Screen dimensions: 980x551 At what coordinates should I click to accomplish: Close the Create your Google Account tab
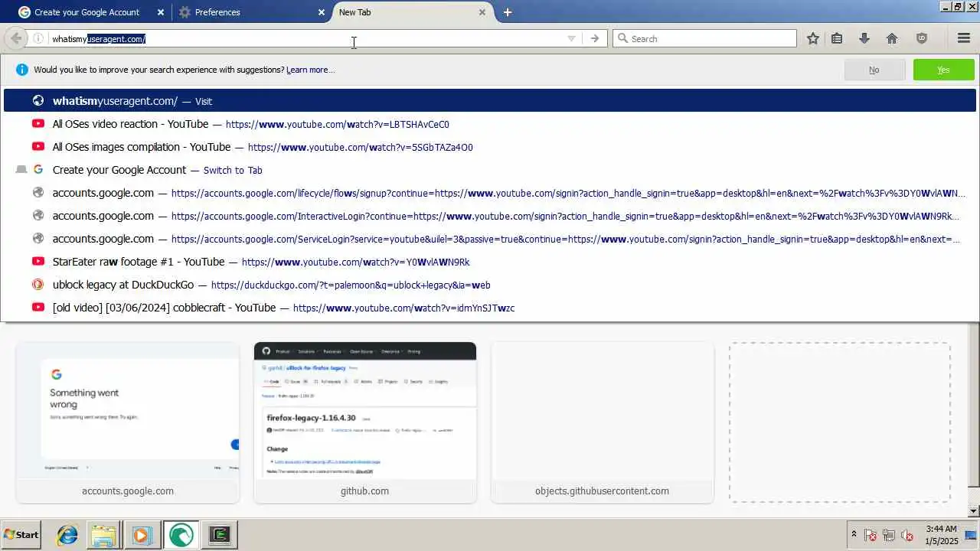tap(161, 12)
